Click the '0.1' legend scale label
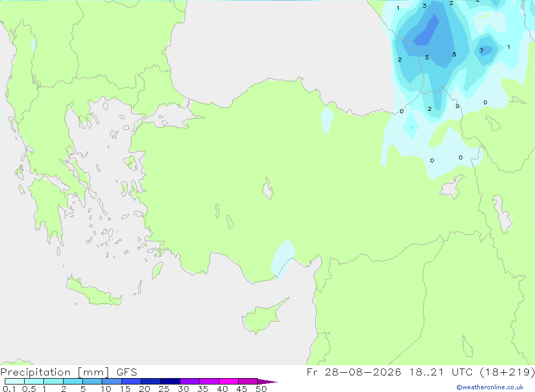This screenshot has width=535, height=392. pos(9,389)
